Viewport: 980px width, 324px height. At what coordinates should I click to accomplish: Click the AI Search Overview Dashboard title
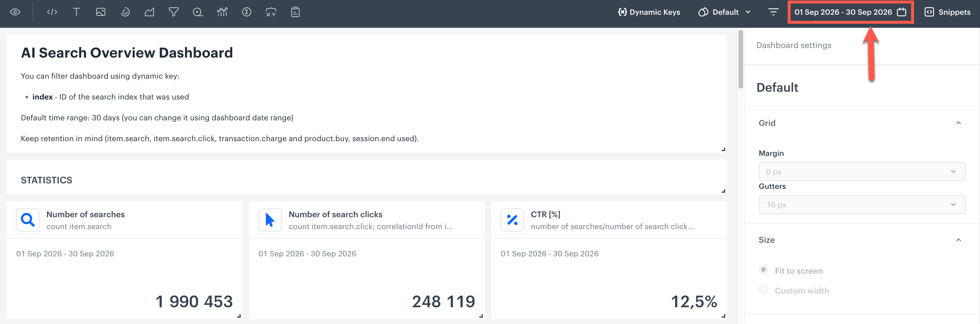(x=127, y=53)
